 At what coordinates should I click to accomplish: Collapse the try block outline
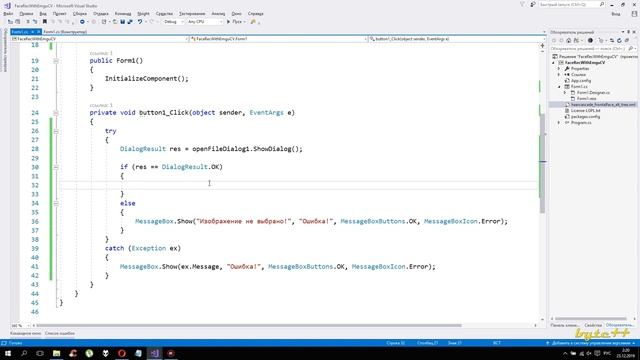56,131
